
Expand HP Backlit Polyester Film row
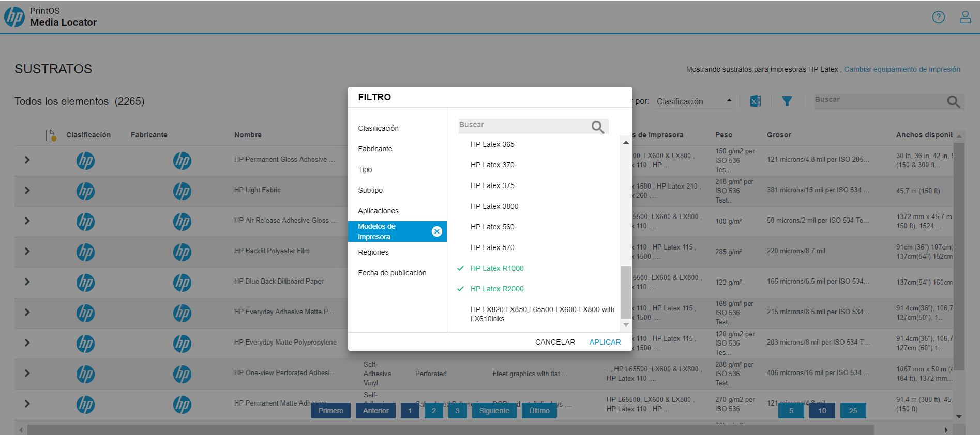(27, 252)
